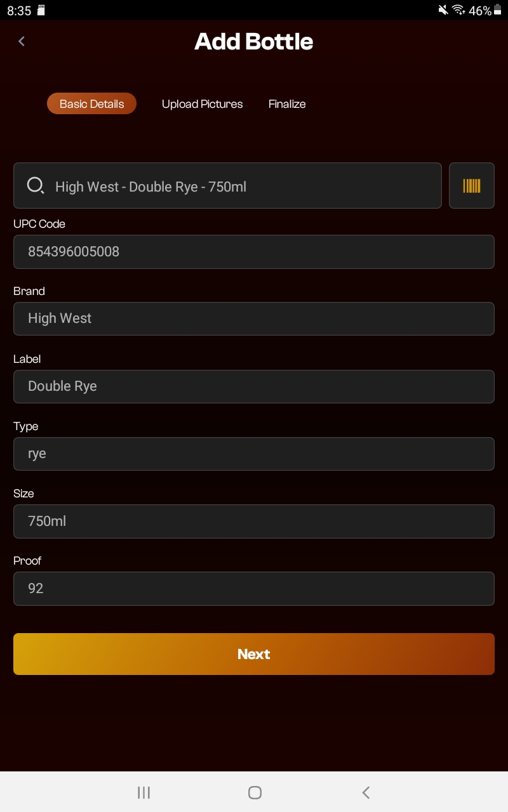This screenshot has width=508, height=812.
Task: Tap the Wi-Fi status icon
Action: click(x=458, y=10)
